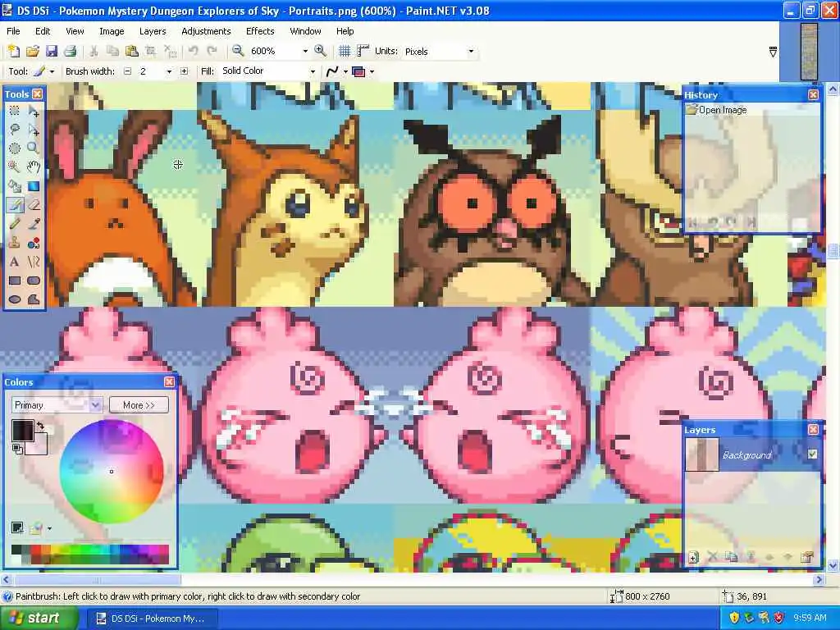840x630 pixels.
Task: Click the Paint.NET taskbar button
Action: click(x=151, y=619)
